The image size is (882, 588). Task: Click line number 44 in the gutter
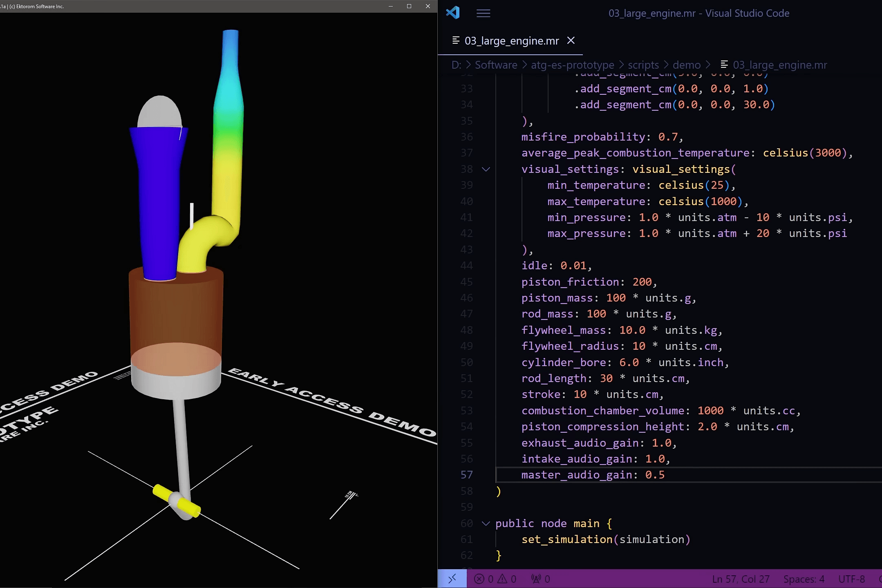point(466,266)
